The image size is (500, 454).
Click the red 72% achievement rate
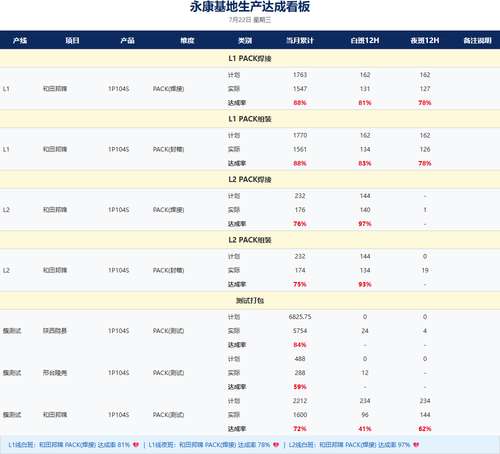coord(300,429)
